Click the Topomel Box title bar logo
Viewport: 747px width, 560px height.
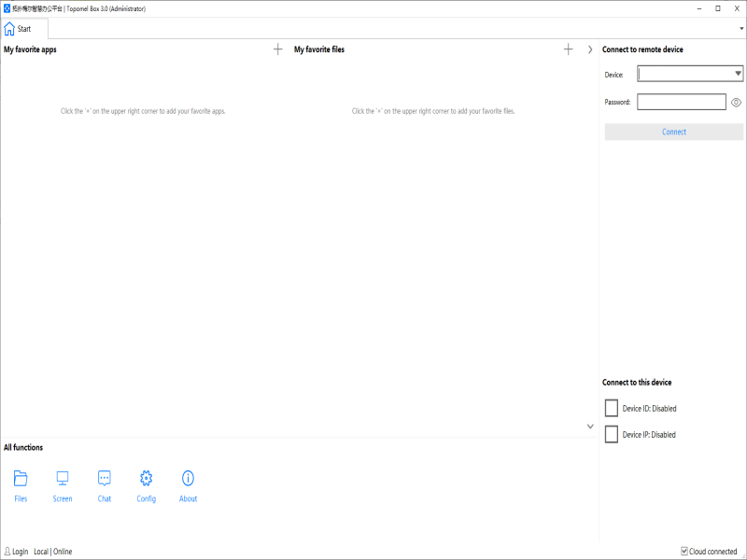click(7, 8)
